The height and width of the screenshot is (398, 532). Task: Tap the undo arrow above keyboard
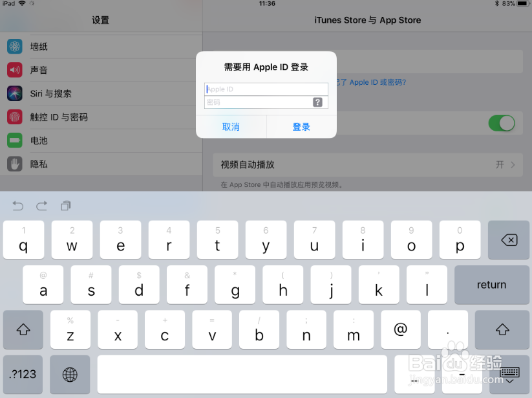[17, 206]
